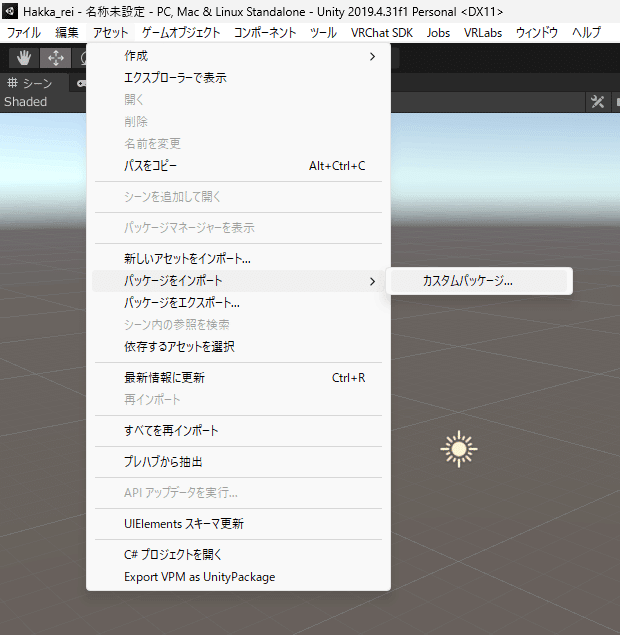This screenshot has width=620, height=635.
Task: Click UIElements スキーマ更新
Action: tap(238, 524)
